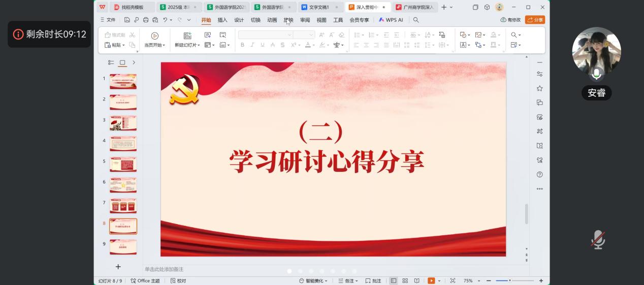Click the orange 分享 share button
Viewport: 644px width, 285px height.
point(535,20)
